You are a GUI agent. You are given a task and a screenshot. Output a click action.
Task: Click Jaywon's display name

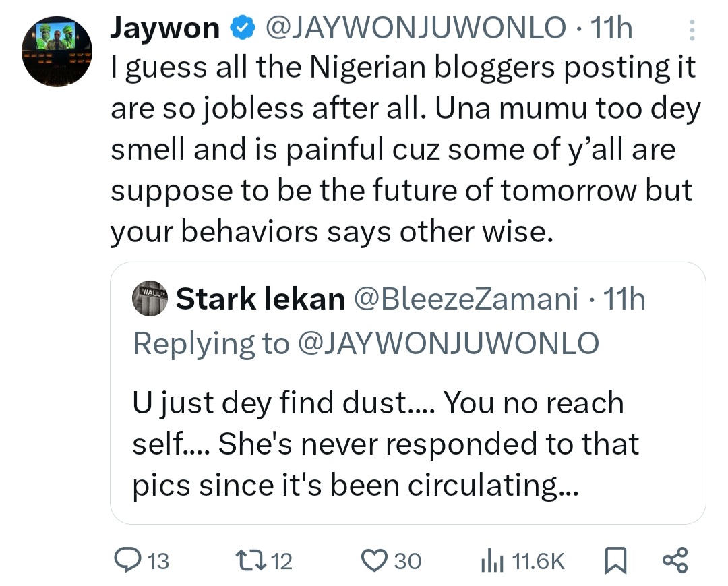point(165,27)
